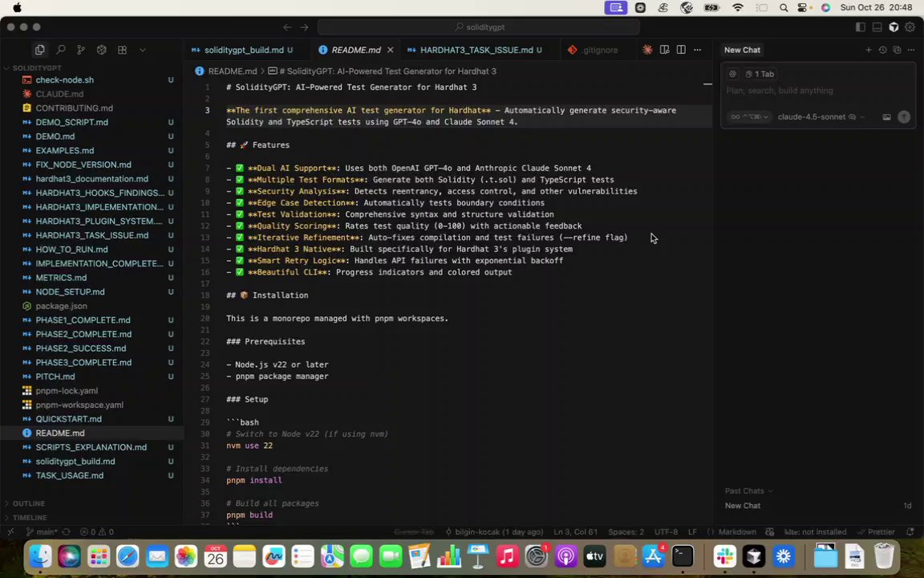Open the Run and Debug view icon
Viewport: 924px width, 578px height.
(x=101, y=50)
